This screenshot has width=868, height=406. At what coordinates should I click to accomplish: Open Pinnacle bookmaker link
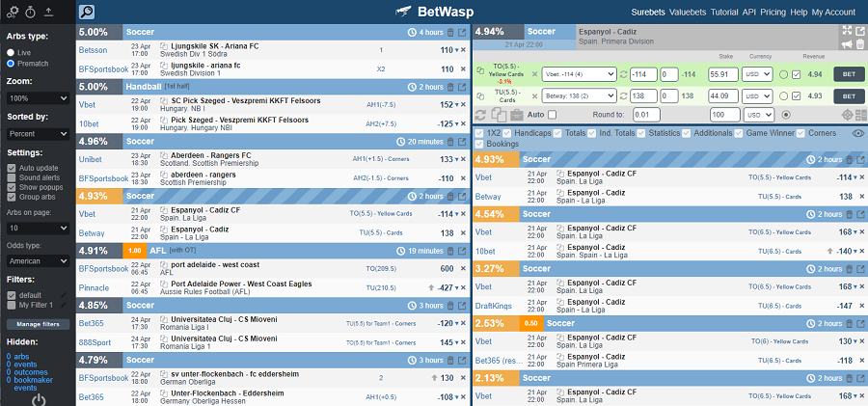pyautogui.click(x=94, y=287)
